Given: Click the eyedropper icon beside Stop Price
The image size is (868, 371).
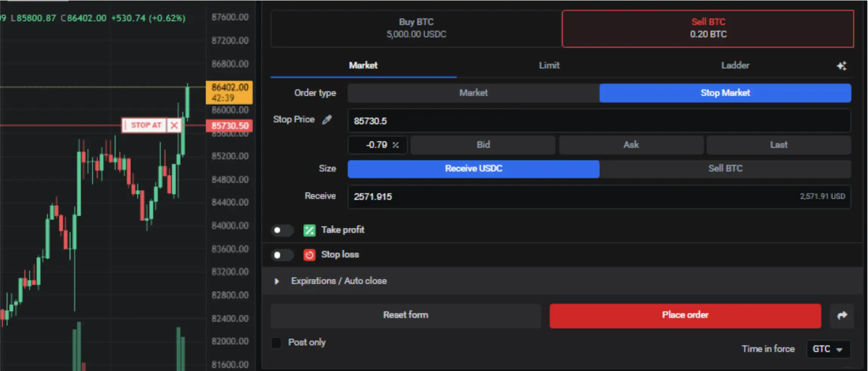Looking at the screenshot, I should coord(327,120).
